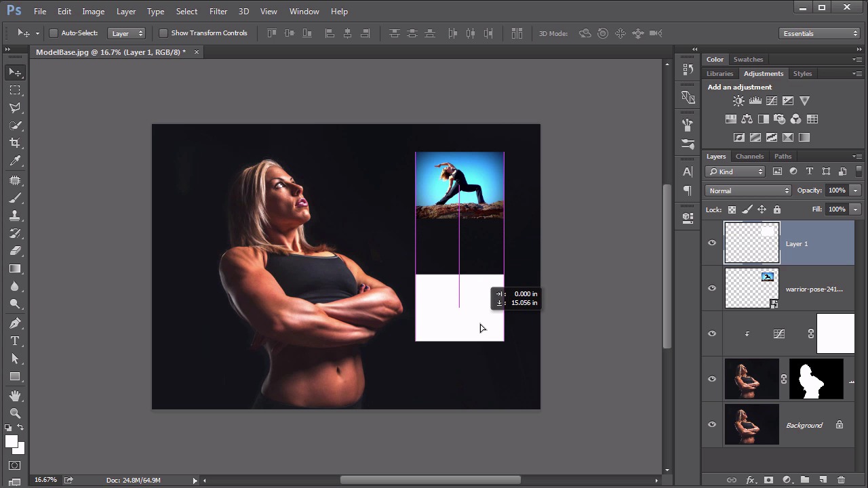The height and width of the screenshot is (488, 868).
Task: Enable the Auto-Select checkbox
Action: point(54,33)
